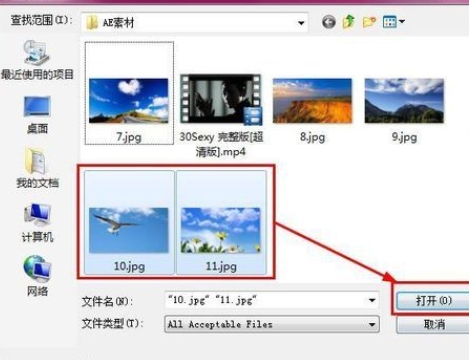The image size is (469, 360).
Task: Click the Back navigation arrow icon
Action: coord(329,22)
